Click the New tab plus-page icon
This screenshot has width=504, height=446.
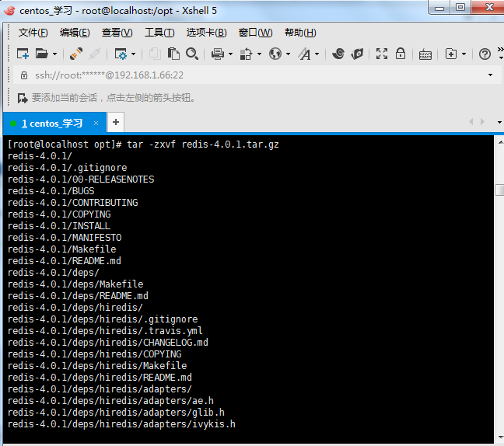tap(451, 54)
